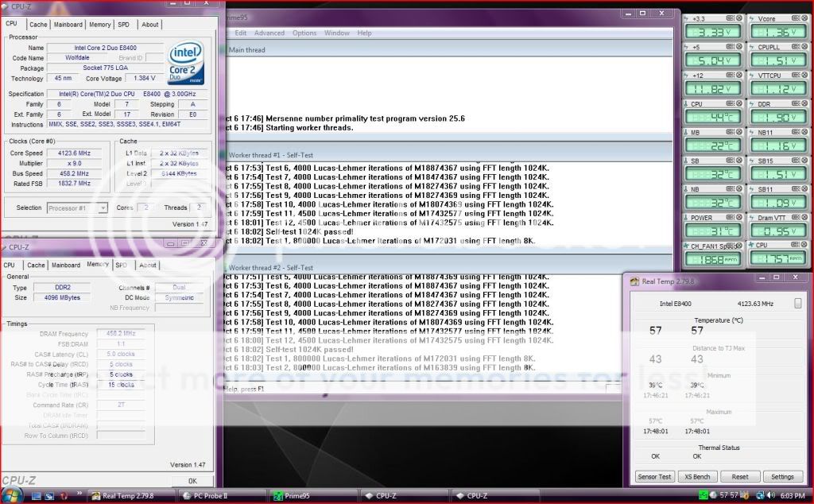Toggle the small mini-mode box beside 4123.63 MHz in Real Temp
814x504 pixels.
tap(797, 304)
